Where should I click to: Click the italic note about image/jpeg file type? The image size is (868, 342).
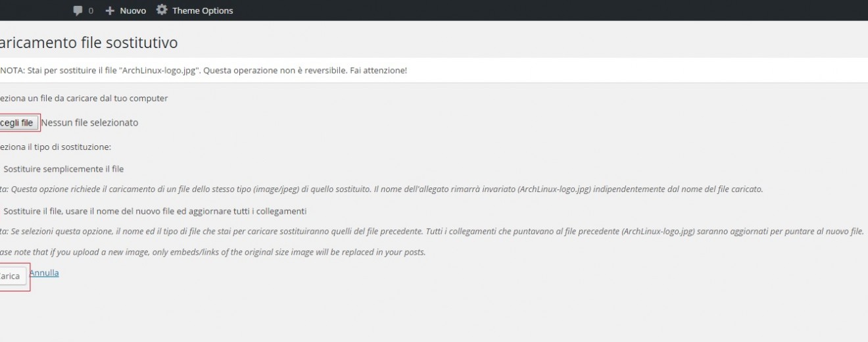pos(381,189)
